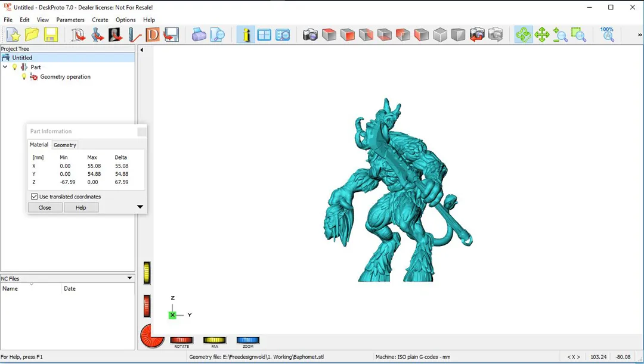Select the cube view with red top face
The width and height of the screenshot is (644, 364).
pos(329,35)
